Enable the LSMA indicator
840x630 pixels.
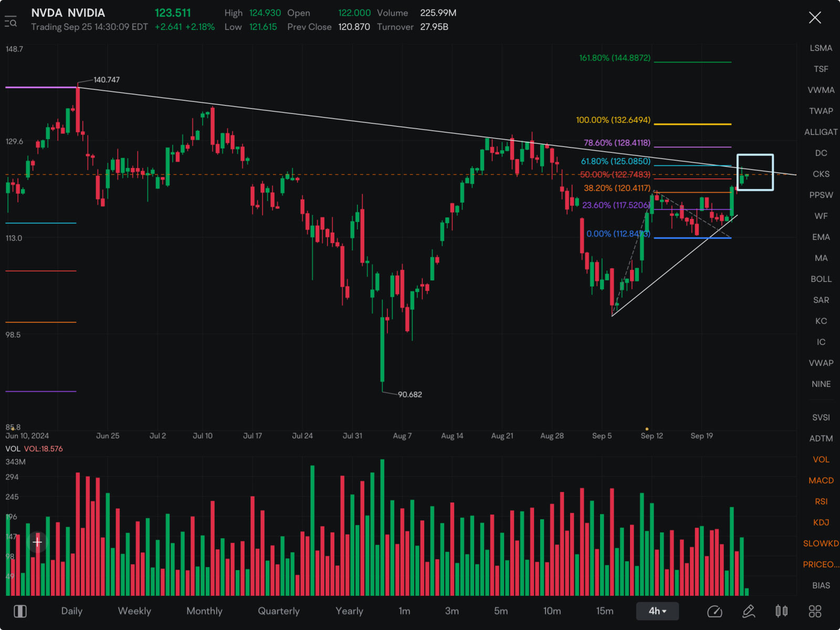[821, 48]
